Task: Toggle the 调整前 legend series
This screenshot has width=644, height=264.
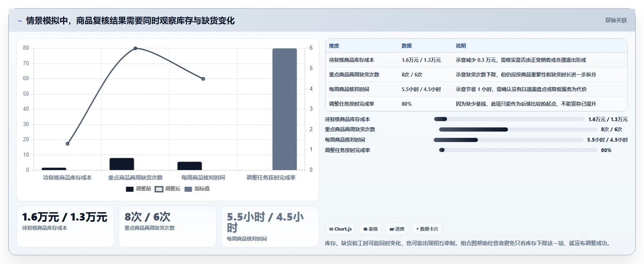Action: pyautogui.click(x=138, y=189)
